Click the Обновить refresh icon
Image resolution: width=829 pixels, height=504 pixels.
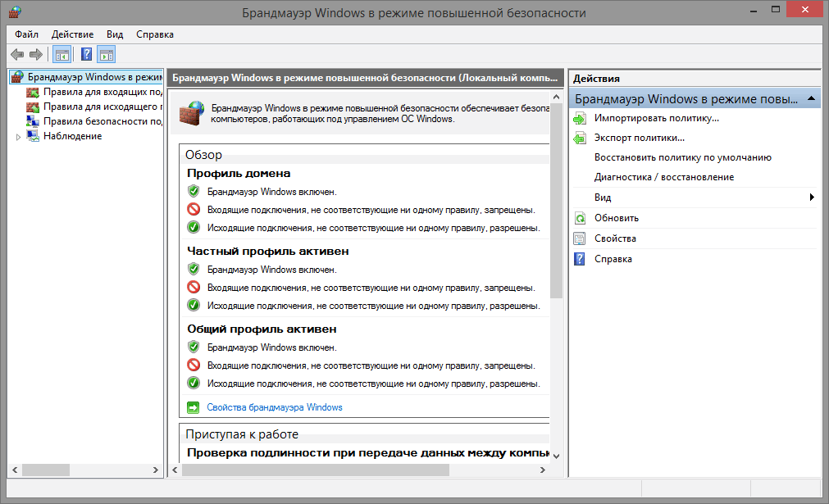pyautogui.click(x=581, y=219)
